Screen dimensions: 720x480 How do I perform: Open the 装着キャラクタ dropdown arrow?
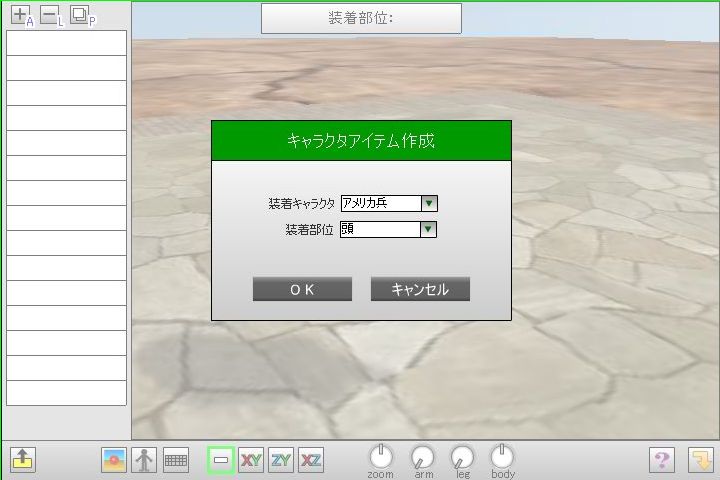coord(429,203)
